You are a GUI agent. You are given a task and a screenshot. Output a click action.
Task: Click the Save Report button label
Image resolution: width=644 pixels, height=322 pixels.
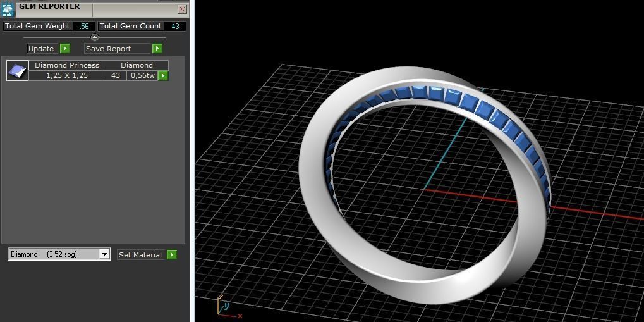(x=118, y=49)
